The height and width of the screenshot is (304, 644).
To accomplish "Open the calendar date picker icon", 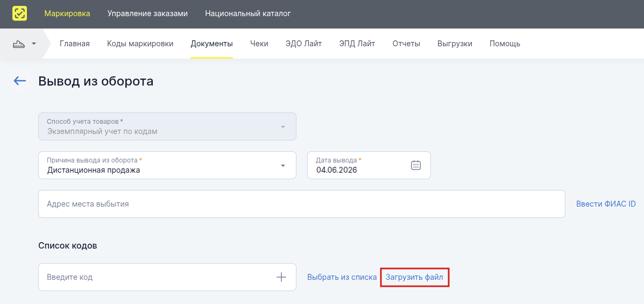I will click(416, 165).
